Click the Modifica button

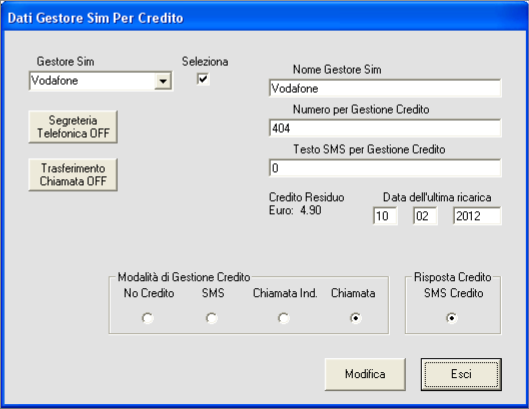[365, 374]
